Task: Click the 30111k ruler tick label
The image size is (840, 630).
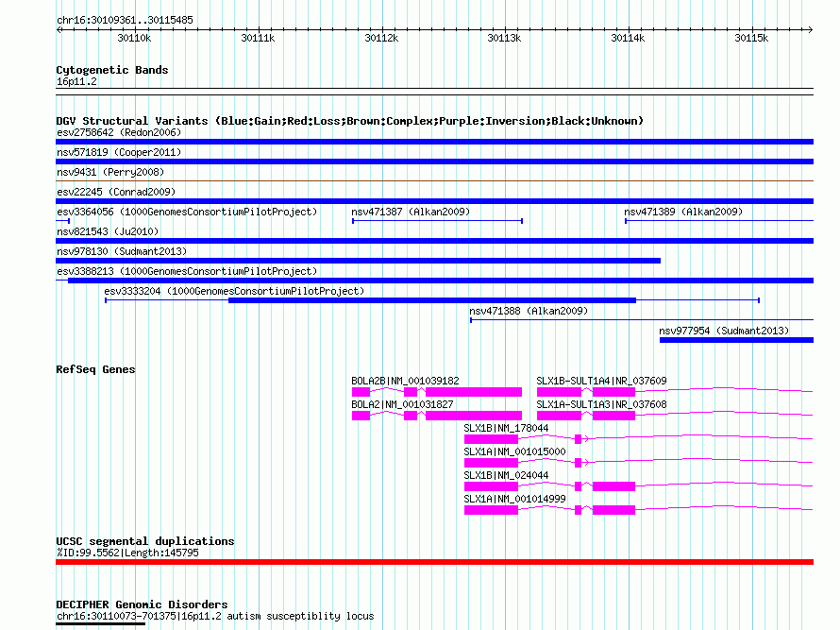Action: click(x=258, y=38)
